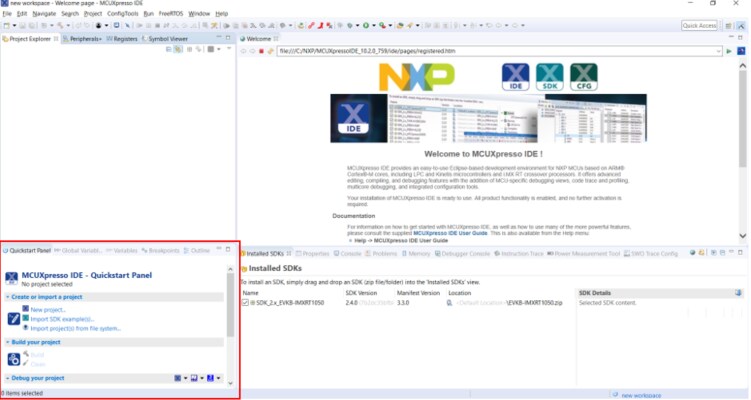Open the URL address bar dropdown
Viewport: 751px width, 400px height.
click(718, 50)
